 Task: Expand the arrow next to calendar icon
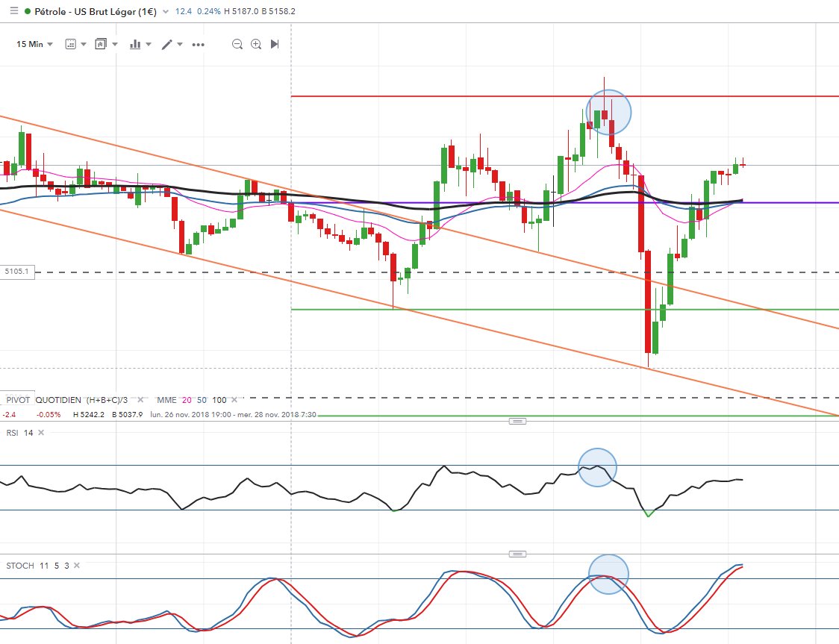84,44
